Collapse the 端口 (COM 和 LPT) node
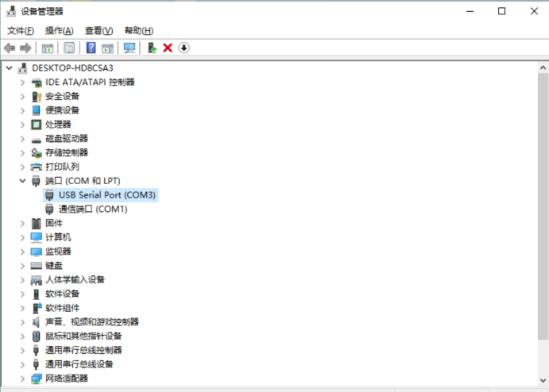This screenshot has width=549, height=392. [23, 181]
